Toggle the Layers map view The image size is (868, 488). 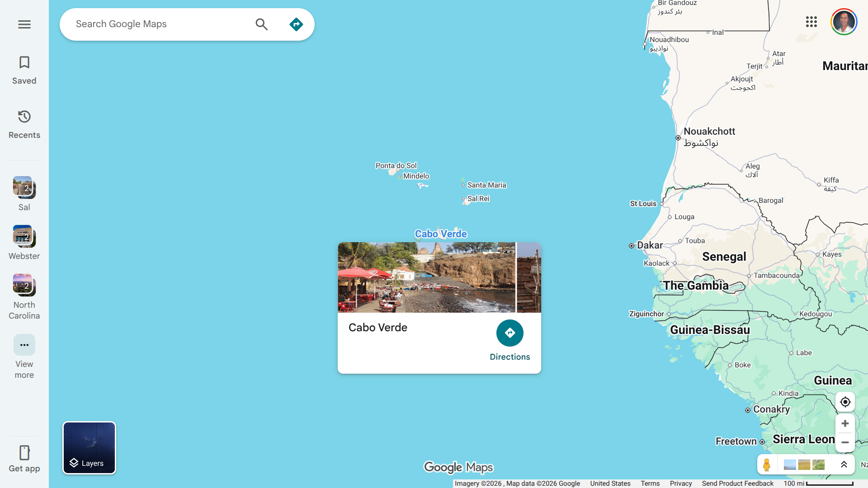point(89,448)
